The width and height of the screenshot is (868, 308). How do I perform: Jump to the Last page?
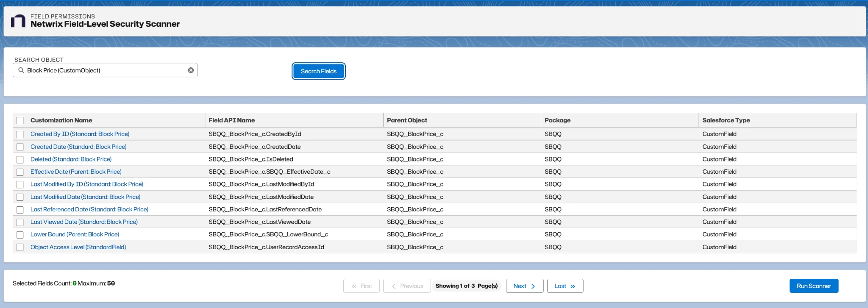coord(565,286)
